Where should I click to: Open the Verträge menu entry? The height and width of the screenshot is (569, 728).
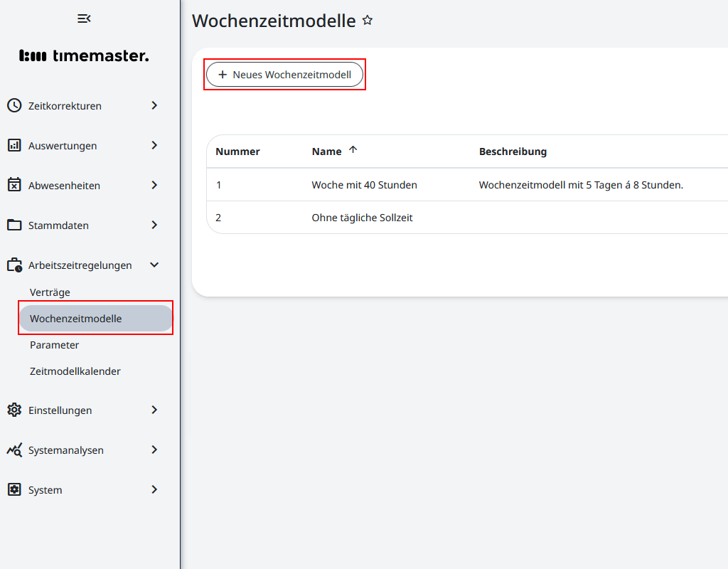click(49, 292)
